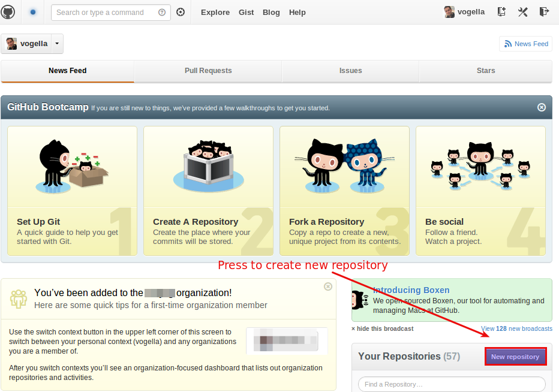Open the Help menu item
Image resolution: width=559 pixels, height=392 pixels.
(x=297, y=13)
